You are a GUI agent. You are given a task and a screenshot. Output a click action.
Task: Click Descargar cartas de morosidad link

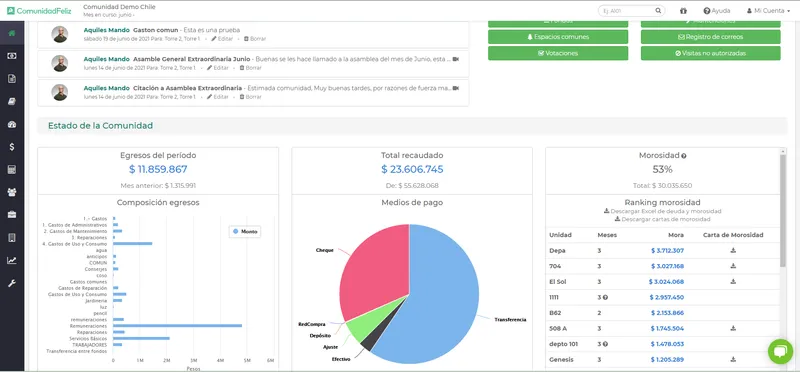[662, 219]
